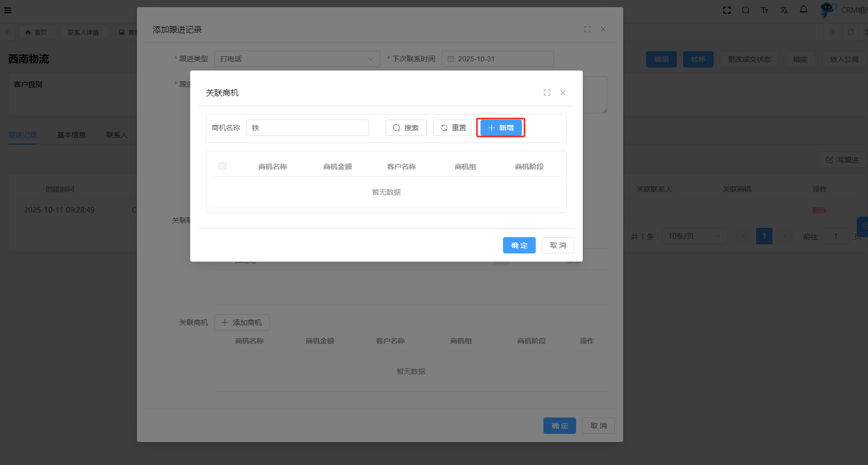Tick the select-all checkbox in table header
This screenshot has width=868, height=465.
[x=222, y=166]
